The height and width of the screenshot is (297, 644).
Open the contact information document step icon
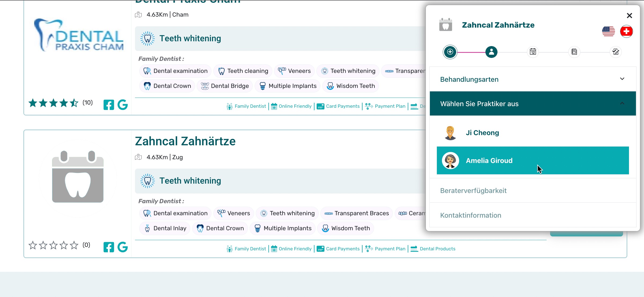[574, 52]
